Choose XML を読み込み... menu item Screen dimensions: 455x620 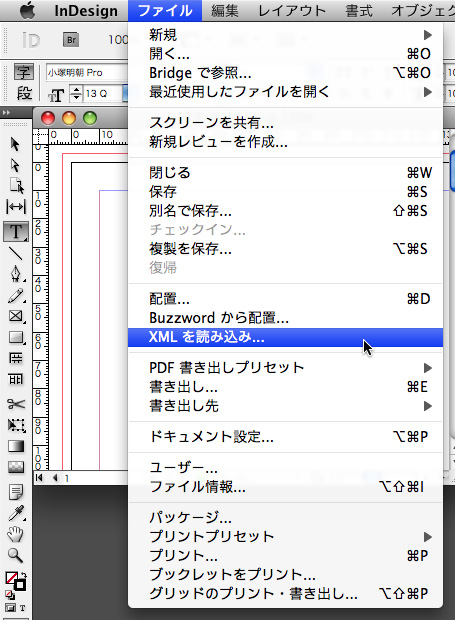pyautogui.click(x=285, y=337)
